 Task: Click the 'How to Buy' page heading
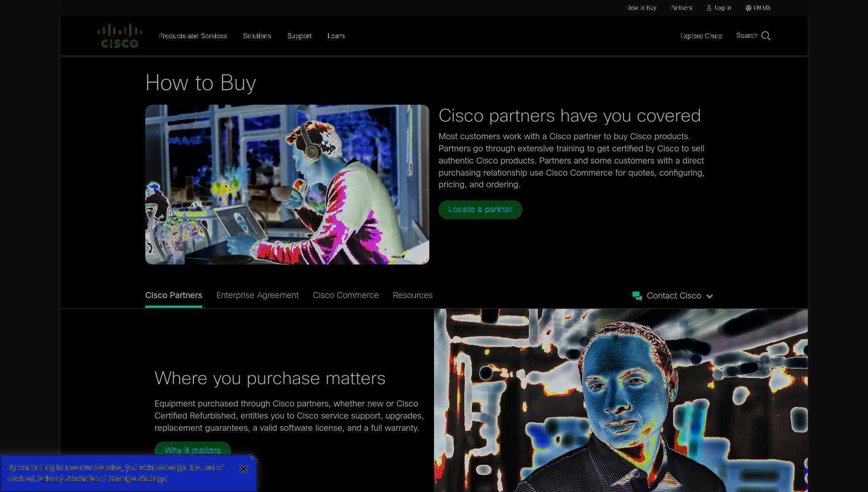pyautogui.click(x=201, y=83)
